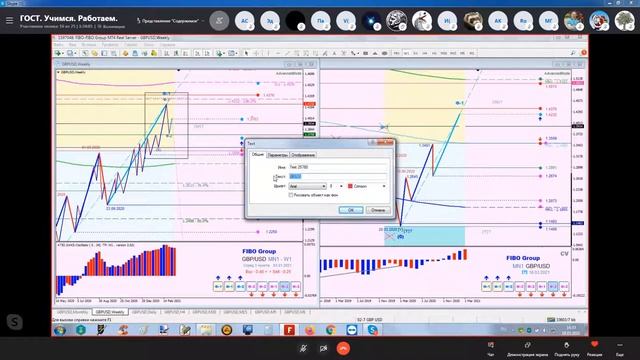The height and width of the screenshot is (360, 640).
Task: Click Отмена to cancel Text dialog
Action: pyautogui.click(x=378, y=210)
